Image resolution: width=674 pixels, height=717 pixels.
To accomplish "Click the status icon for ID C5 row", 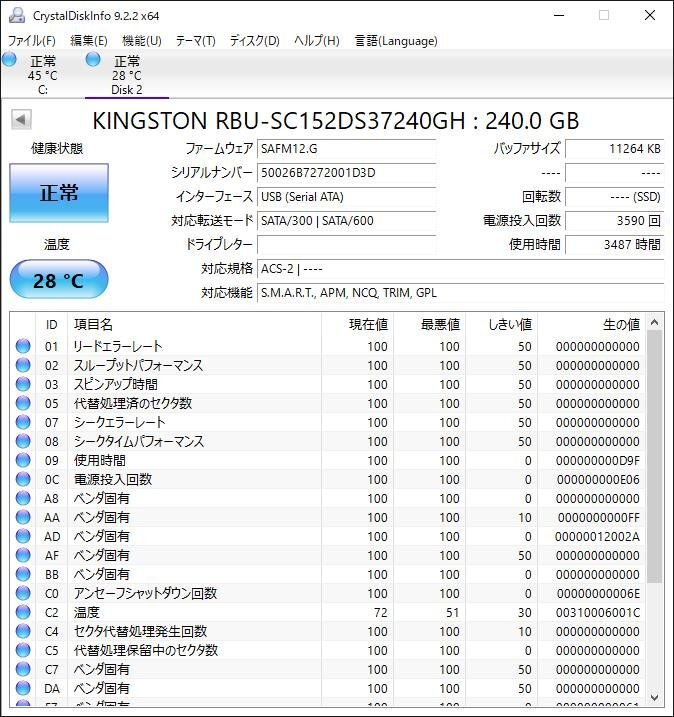I will tap(23, 650).
